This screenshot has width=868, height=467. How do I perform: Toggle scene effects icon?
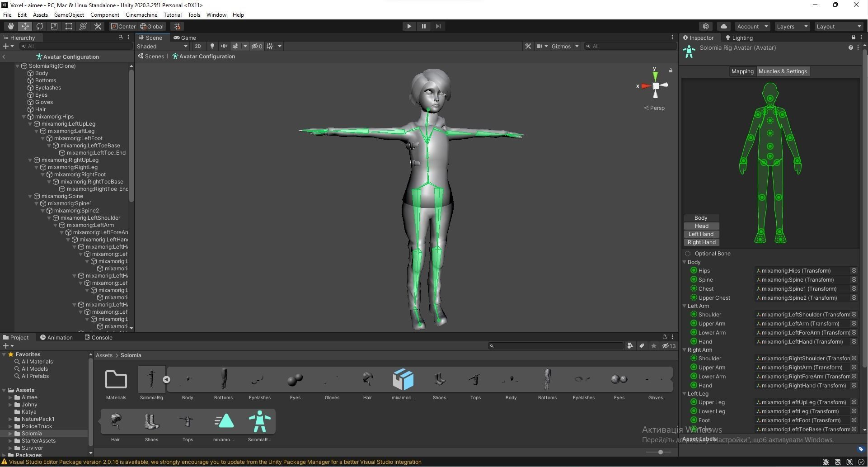(x=235, y=46)
